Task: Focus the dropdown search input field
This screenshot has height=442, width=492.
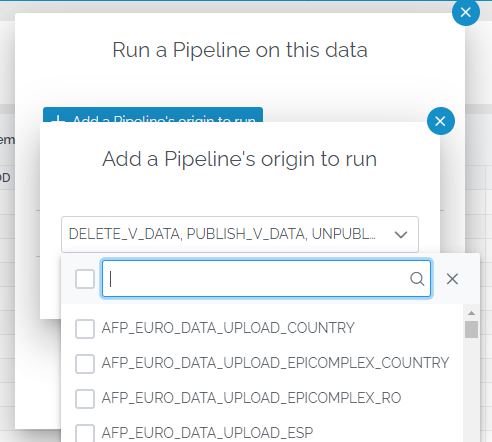Action: click(x=266, y=279)
